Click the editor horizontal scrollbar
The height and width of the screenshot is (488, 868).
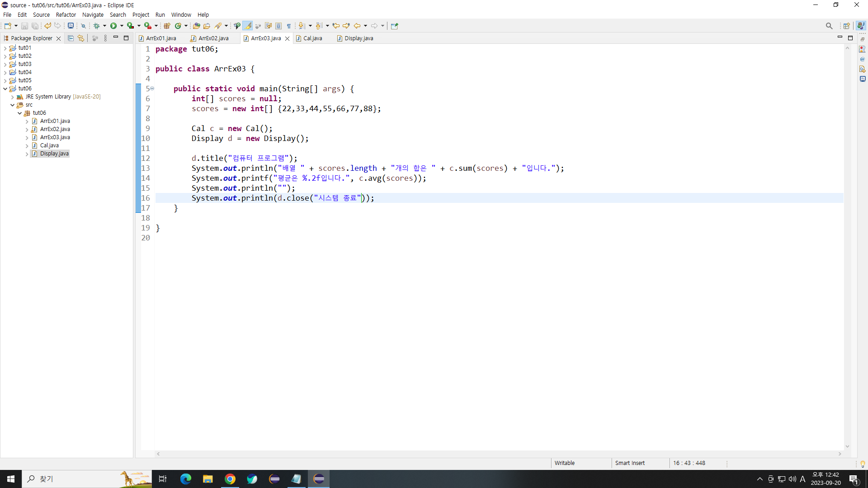coord(497,454)
